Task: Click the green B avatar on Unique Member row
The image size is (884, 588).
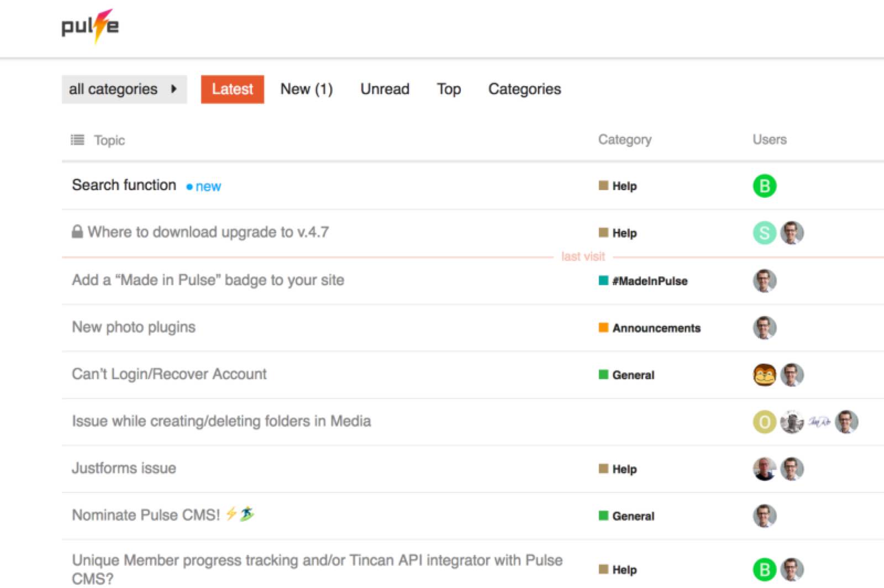Action: pos(765,570)
